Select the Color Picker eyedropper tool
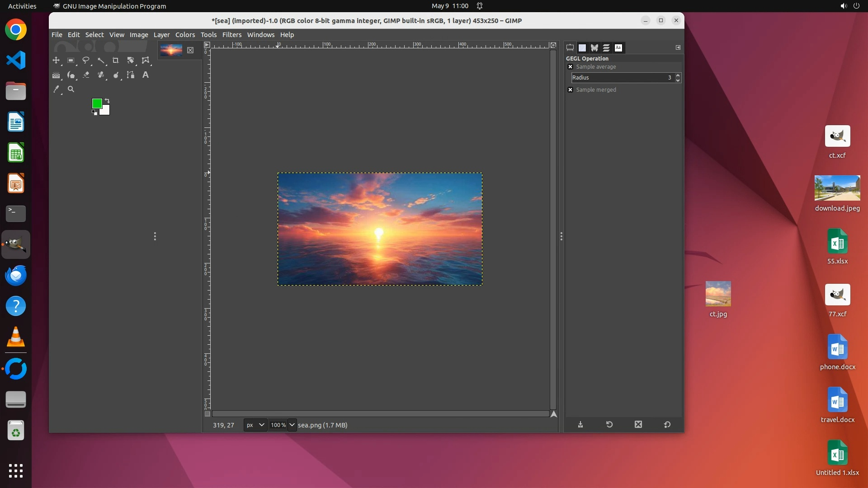Viewport: 868px width, 488px height. coord(56,89)
